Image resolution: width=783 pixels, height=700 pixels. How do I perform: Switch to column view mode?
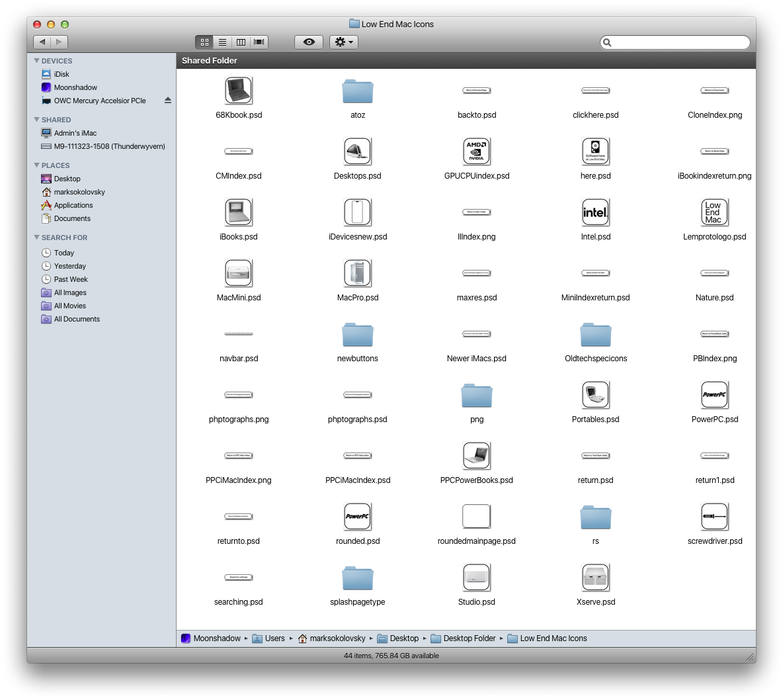point(241,42)
